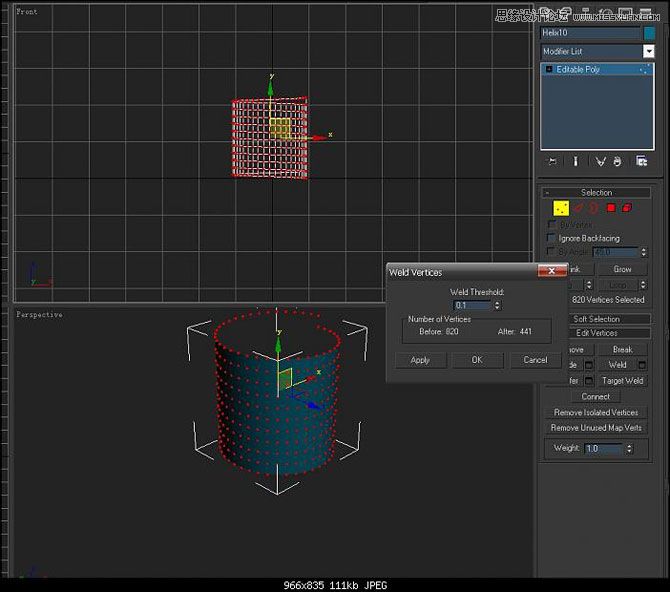Viewport: 670px width, 592px height.
Task: Click Front viewport label
Action: [27, 12]
